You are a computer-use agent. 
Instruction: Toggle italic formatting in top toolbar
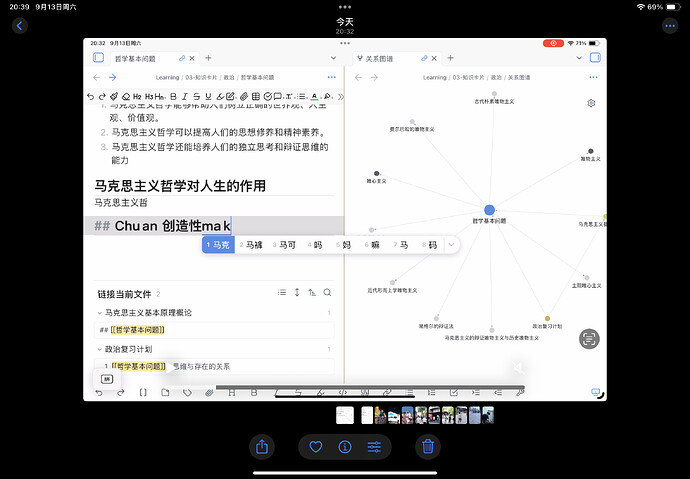(185, 96)
